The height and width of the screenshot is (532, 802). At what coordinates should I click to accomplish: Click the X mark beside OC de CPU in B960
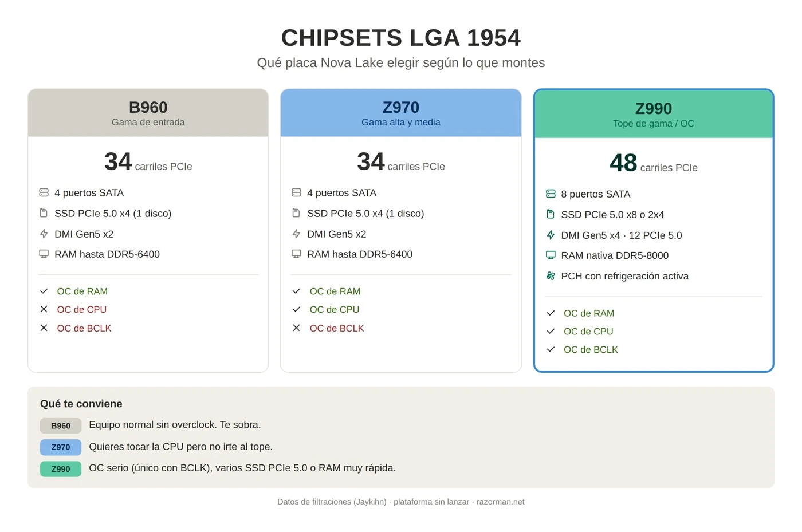(44, 309)
